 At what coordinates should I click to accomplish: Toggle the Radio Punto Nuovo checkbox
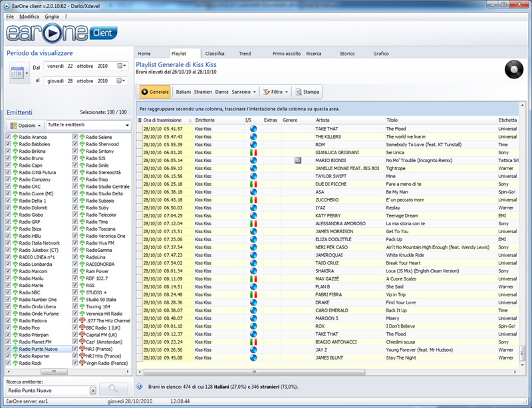tap(8, 349)
